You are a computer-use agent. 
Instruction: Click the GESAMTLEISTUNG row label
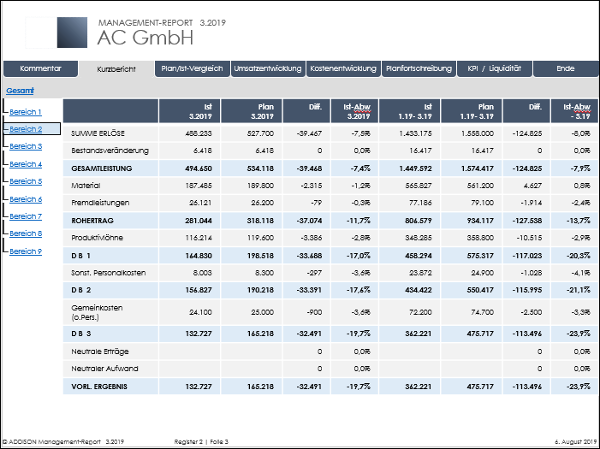[101, 168]
